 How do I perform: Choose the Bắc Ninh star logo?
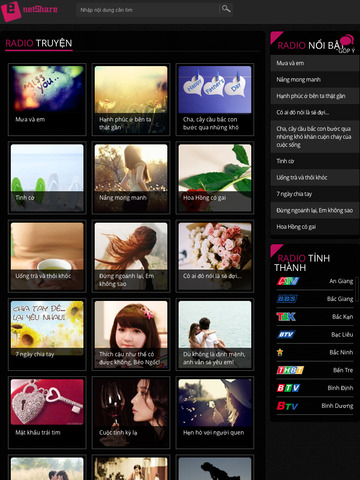280,352
